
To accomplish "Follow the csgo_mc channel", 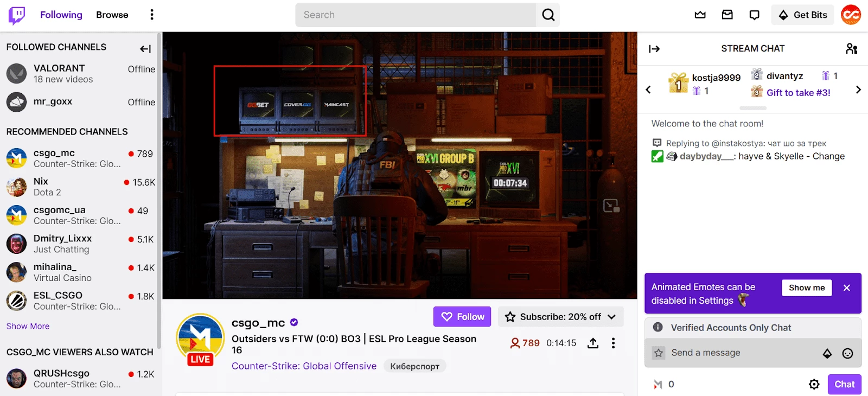I will click(x=462, y=317).
